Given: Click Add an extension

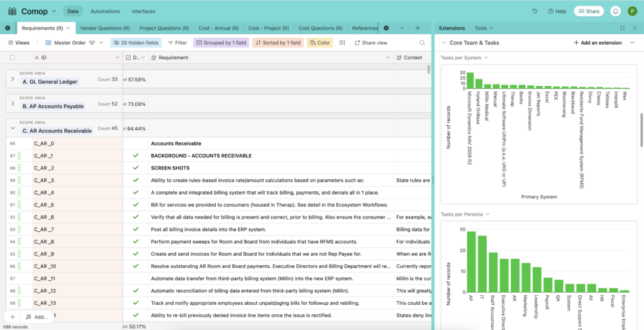Looking at the screenshot, I should click(x=597, y=42).
